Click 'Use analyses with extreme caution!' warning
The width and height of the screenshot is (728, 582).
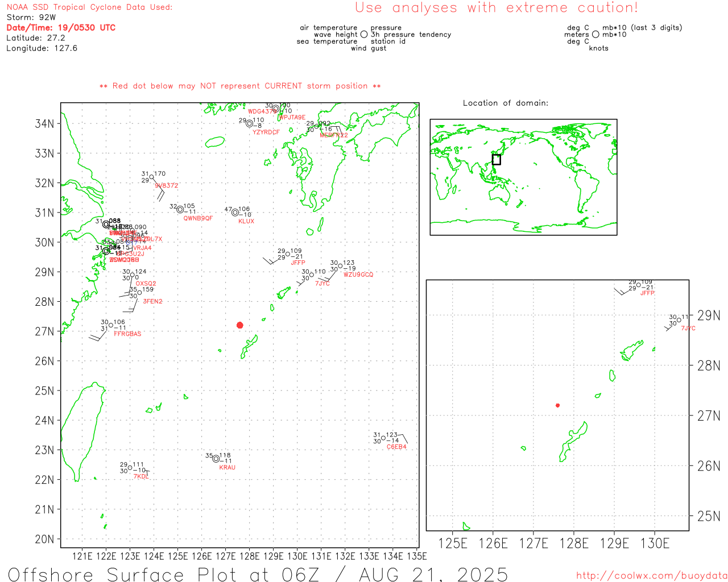tap(497, 8)
